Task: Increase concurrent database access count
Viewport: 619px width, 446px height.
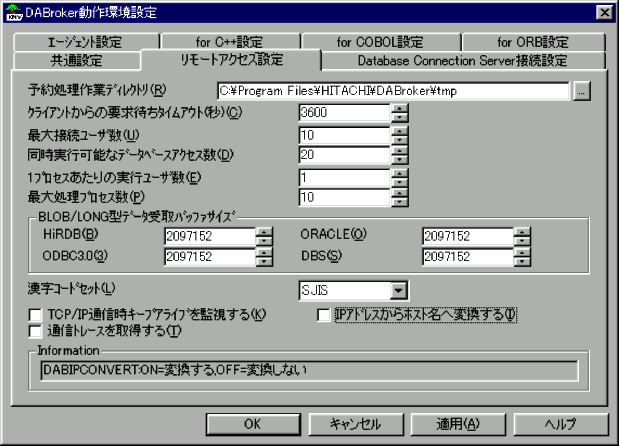Action: pyautogui.click(x=400, y=151)
